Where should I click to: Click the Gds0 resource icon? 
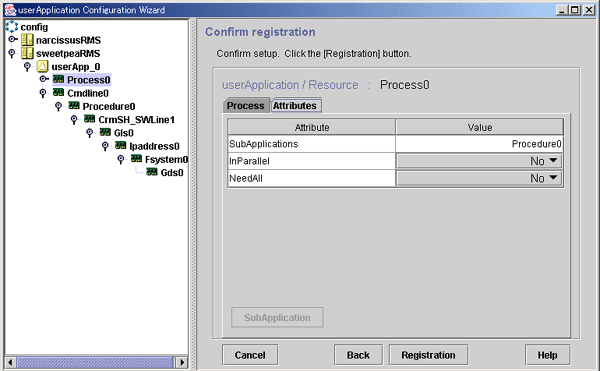pos(152,172)
